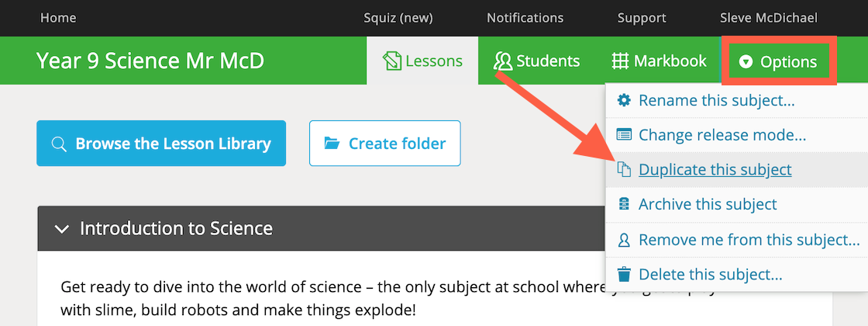Image resolution: width=868 pixels, height=326 pixels.
Task: Click Browse the Lesson Library button
Action: click(161, 144)
